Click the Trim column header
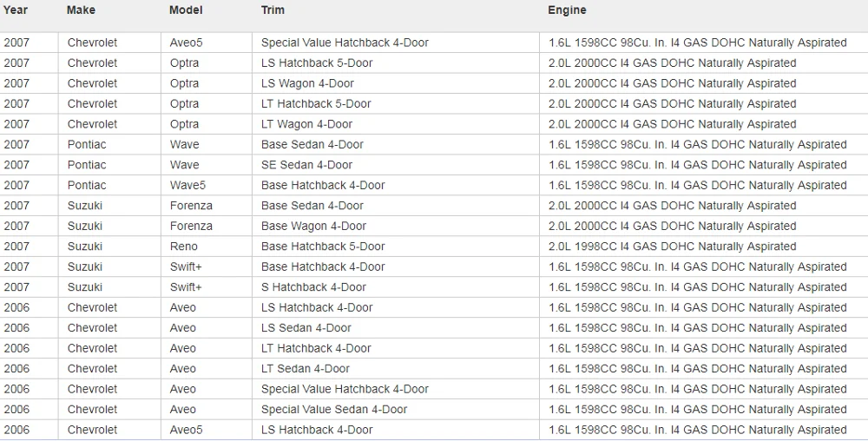Screen dimensions: 868x441 click(273, 10)
